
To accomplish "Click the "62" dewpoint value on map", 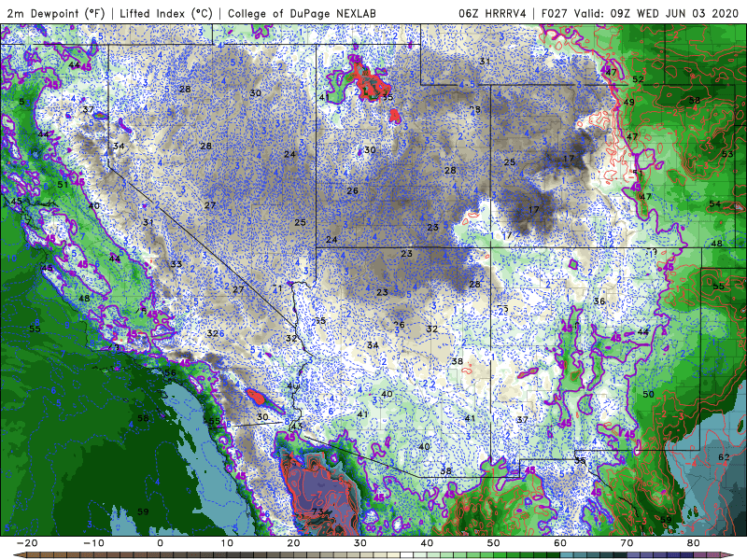I will (x=724, y=457).
